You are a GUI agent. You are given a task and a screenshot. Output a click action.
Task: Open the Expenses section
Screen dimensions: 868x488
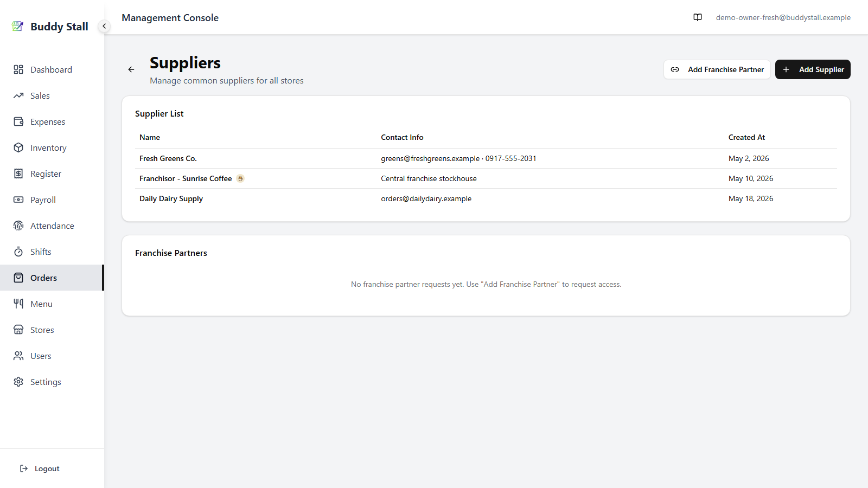click(x=52, y=121)
